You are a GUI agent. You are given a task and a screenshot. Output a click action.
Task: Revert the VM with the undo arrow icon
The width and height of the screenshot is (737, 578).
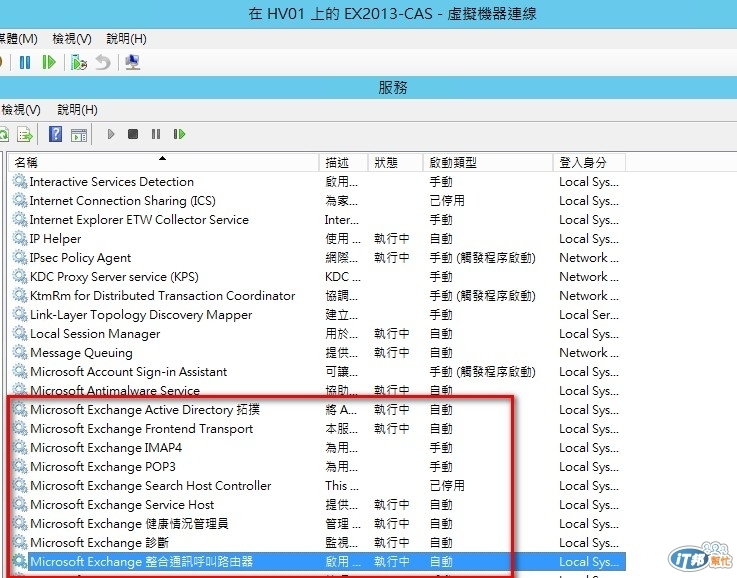103,62
